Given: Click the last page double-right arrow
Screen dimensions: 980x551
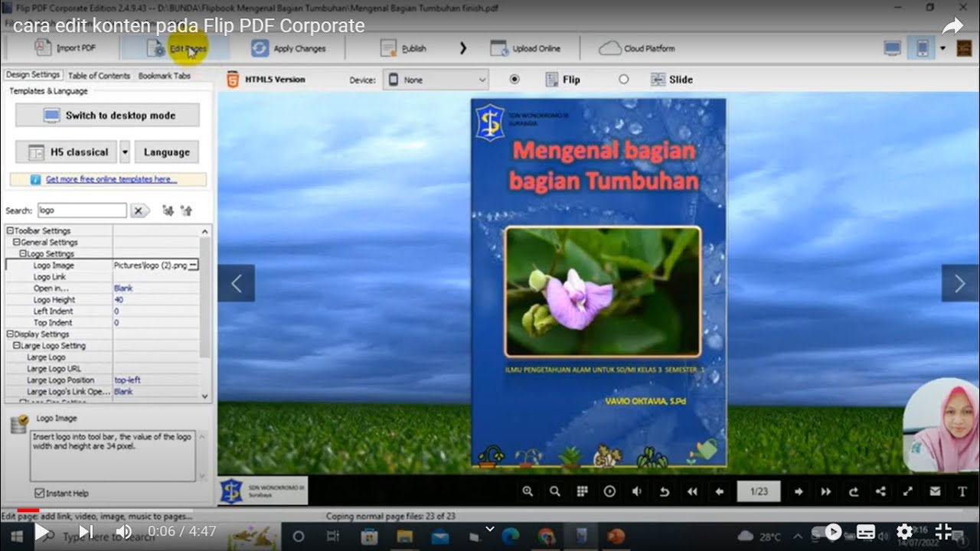Looking at the screenshot, I should (826, 491).
